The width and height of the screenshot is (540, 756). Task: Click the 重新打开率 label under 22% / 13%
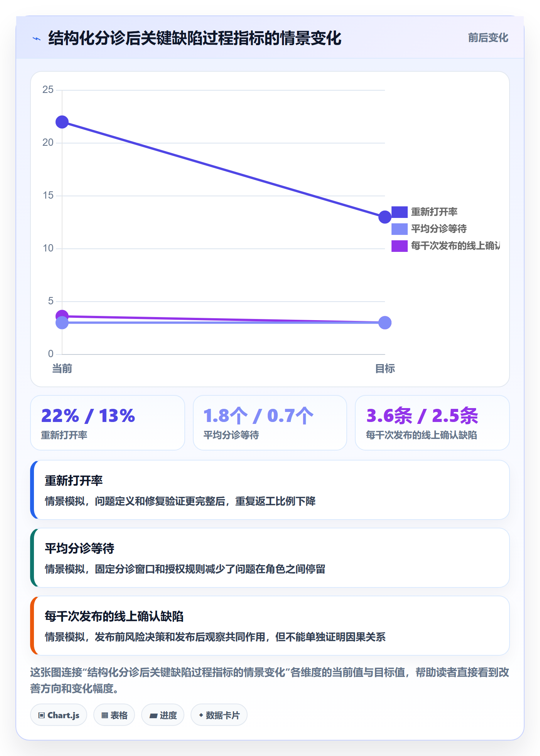pos(64,435)
